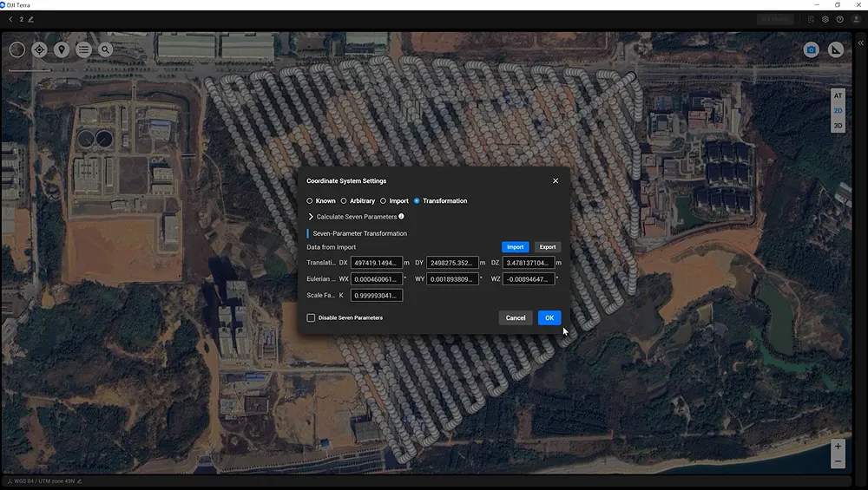This screenshot has width=868, height=490.
Task: Open the help question mark icon
Action: pos(839,19)
